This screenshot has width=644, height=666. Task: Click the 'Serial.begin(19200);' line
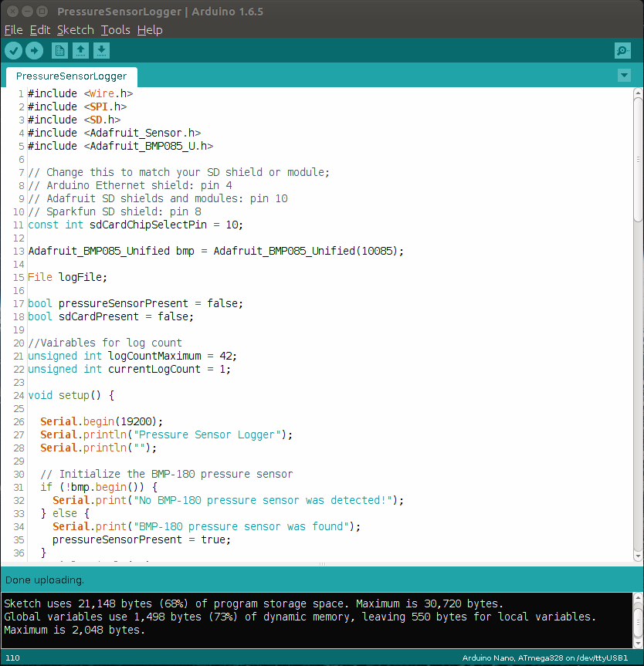pos(102,422)
